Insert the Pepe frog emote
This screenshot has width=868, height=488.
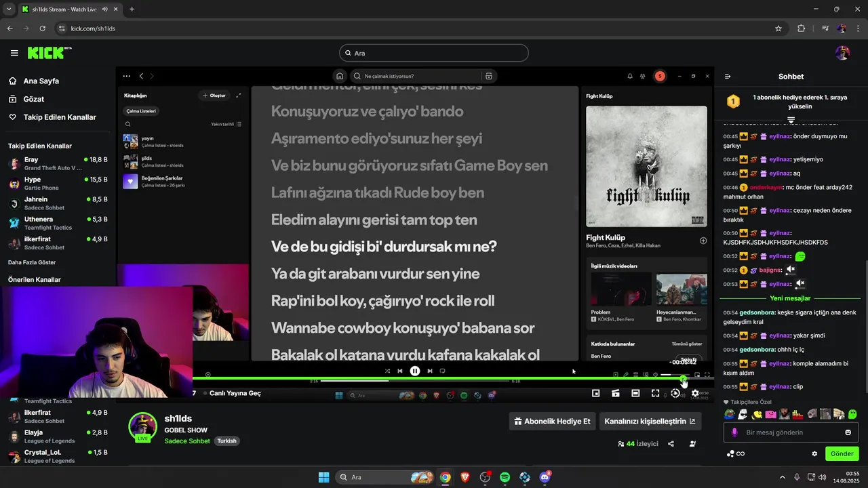point(729,414)
